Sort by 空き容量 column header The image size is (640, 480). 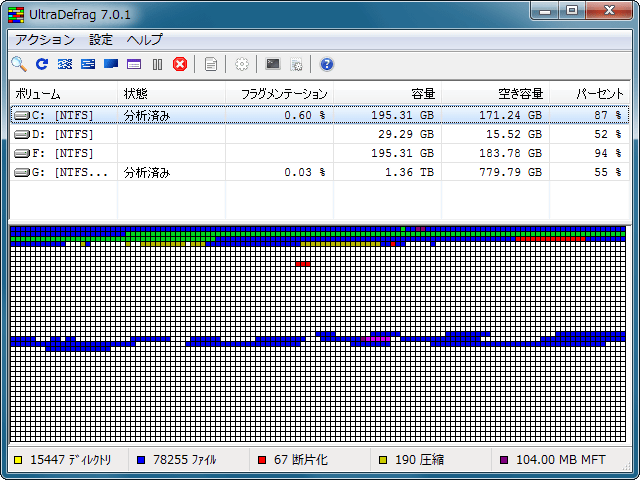click(495, 94)
